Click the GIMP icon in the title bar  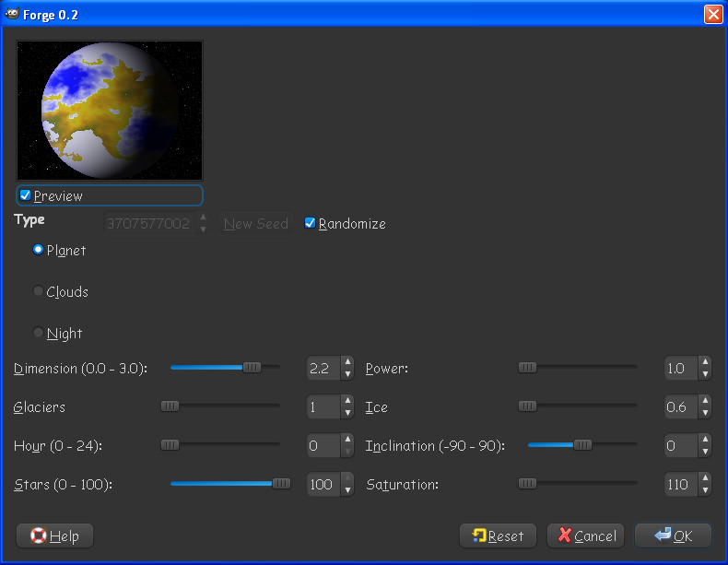point(13,14)
